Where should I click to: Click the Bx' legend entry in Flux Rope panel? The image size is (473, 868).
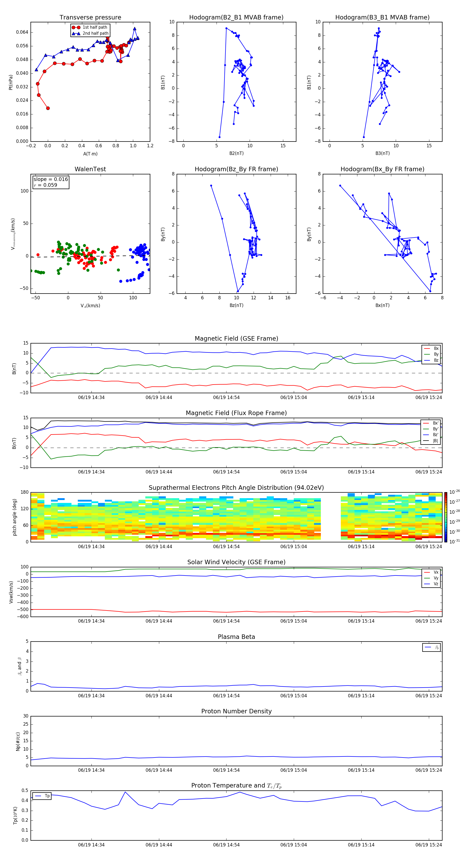(431, 423)
